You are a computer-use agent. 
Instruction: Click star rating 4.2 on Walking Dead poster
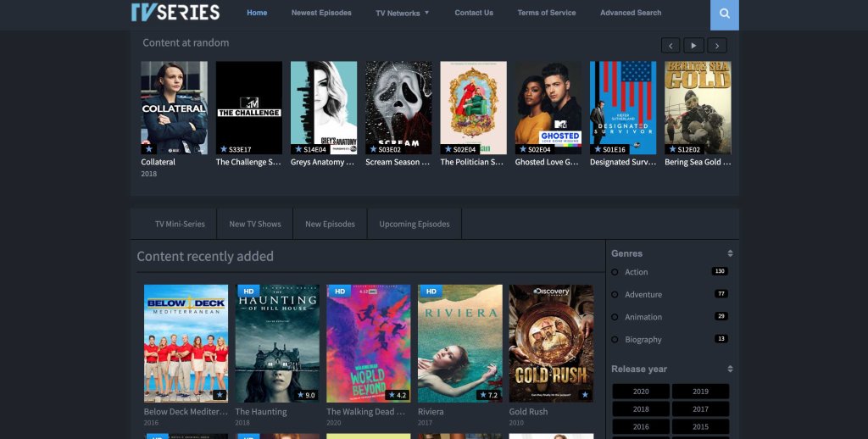(x=397, y=395)
